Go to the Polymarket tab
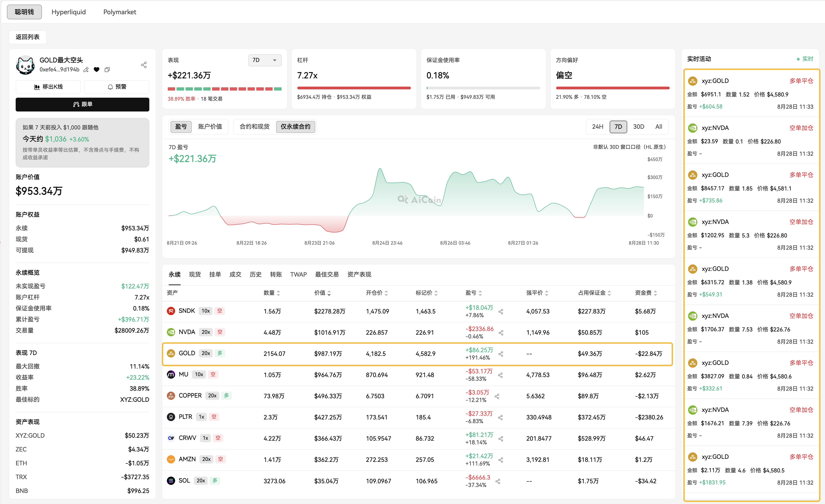Viewport: 825px width, 504px height. (x=120, y=12)
